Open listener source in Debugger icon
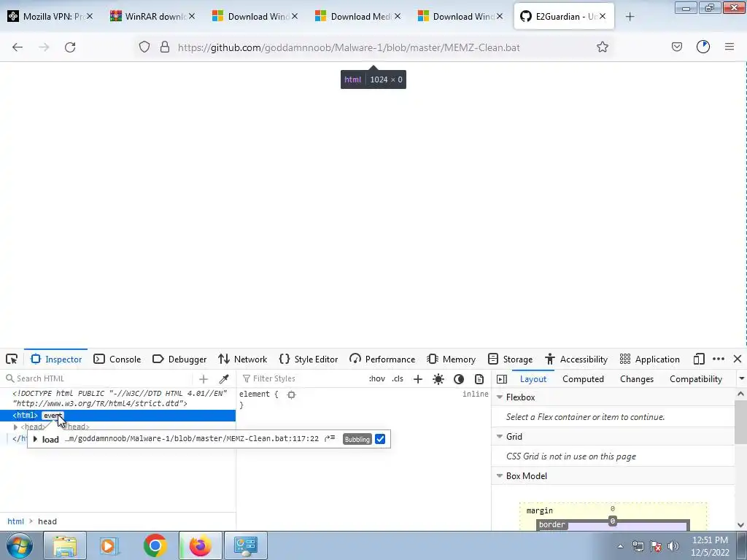 coord(330,438)
